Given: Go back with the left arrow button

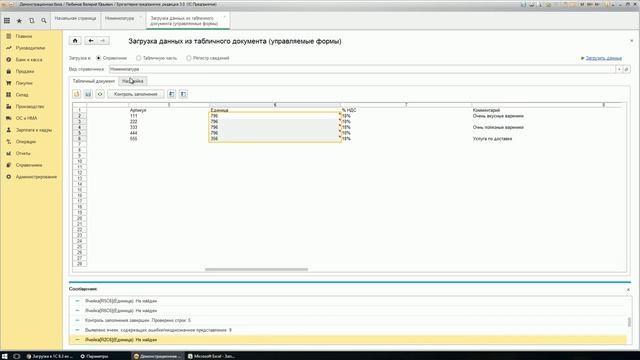Looking at the screenshot, I should [91, 41].
